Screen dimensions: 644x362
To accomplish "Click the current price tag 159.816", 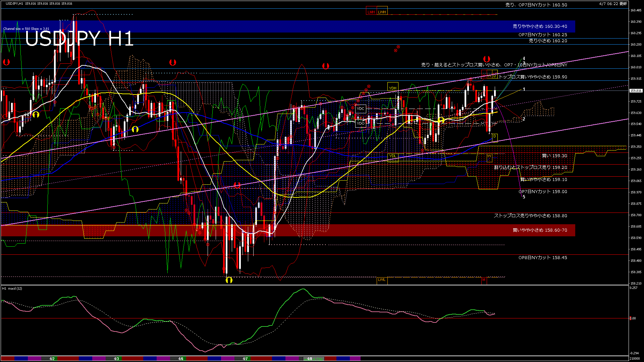I will (x=636, y=91).
